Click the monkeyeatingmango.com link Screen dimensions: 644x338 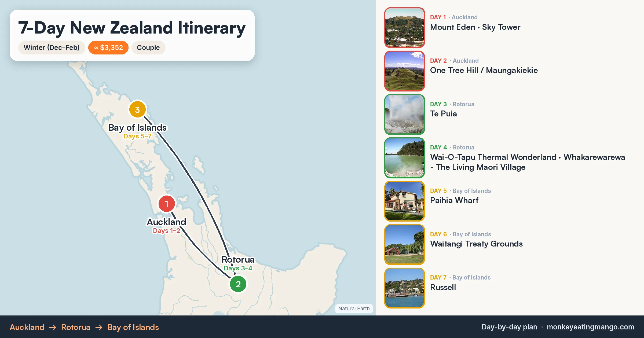[590, 327]
